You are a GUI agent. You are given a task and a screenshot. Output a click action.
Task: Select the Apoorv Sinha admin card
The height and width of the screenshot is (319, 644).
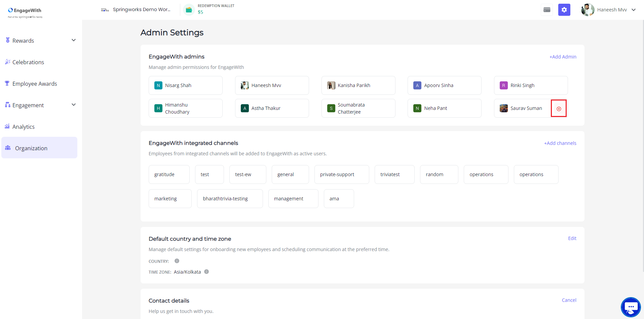pos(445,85)
